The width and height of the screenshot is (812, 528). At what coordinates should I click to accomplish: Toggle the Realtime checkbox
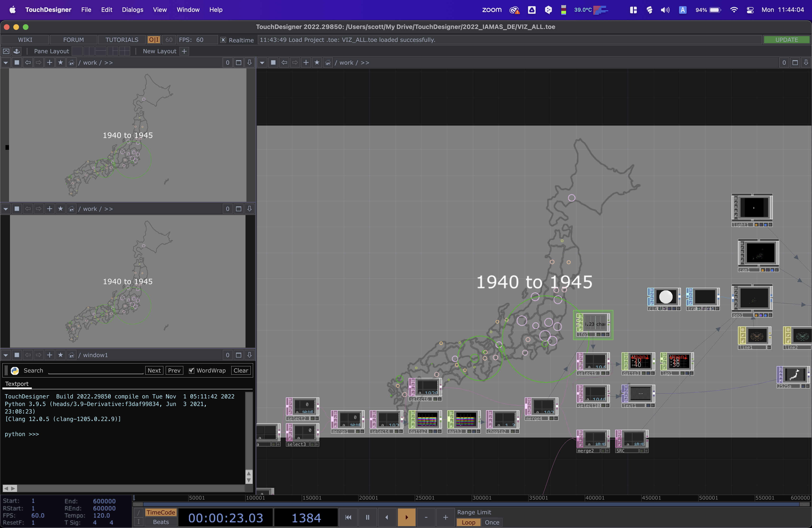(223, 40)
